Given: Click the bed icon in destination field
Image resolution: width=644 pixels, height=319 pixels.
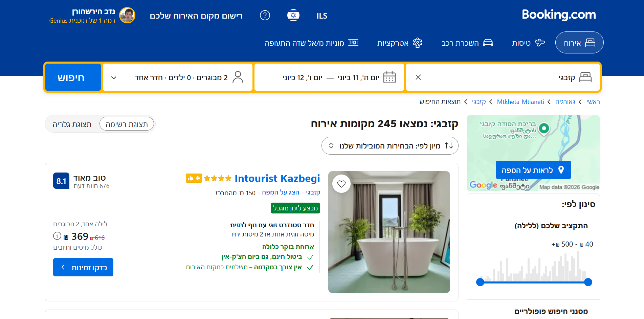Looking at the screenshot, I should 585,77.
